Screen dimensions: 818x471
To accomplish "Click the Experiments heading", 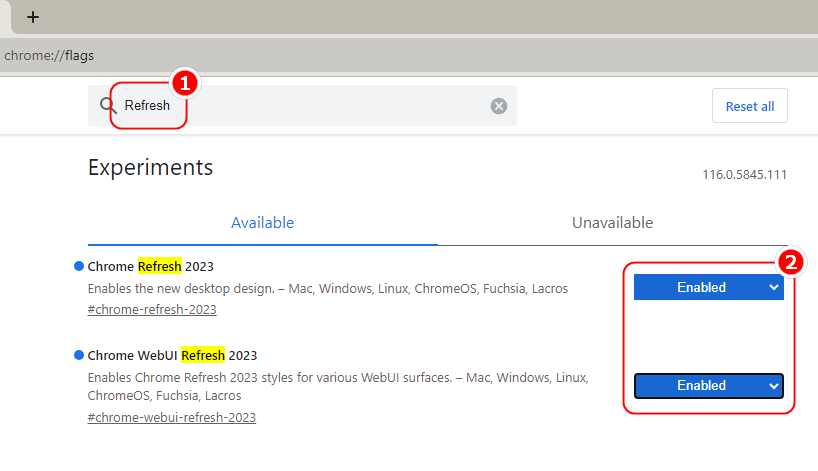I will [x=150, y=168].
